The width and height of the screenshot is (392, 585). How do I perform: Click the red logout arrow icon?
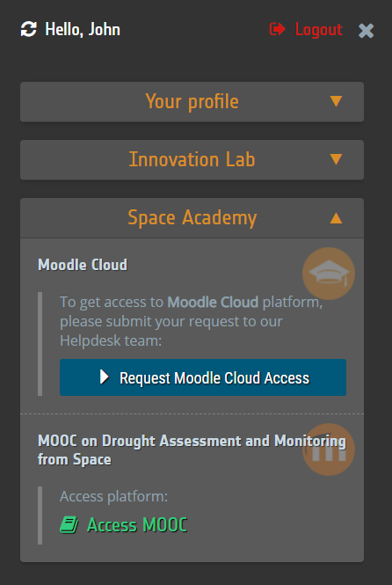pos(277,29)
